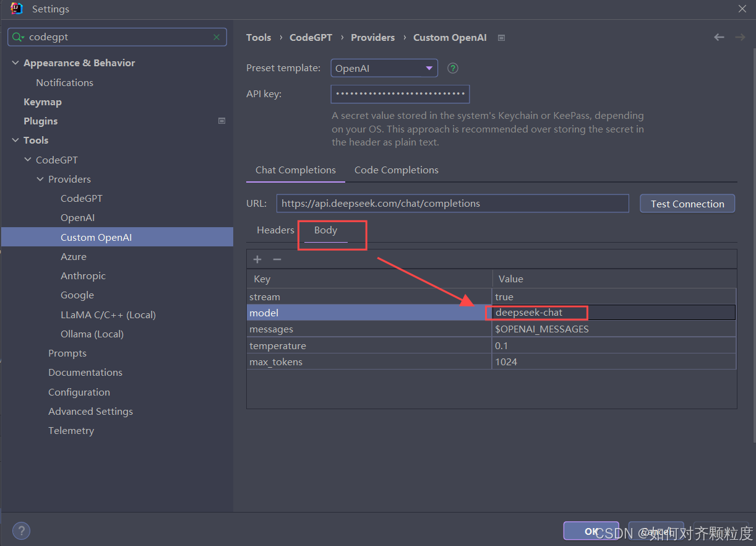Click in the settings search box

point(118,37)
